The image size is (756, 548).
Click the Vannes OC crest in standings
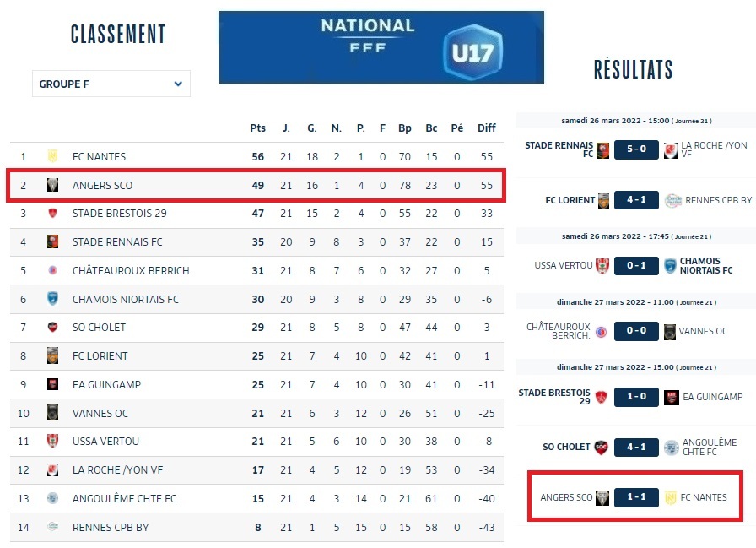click(52, 413)
